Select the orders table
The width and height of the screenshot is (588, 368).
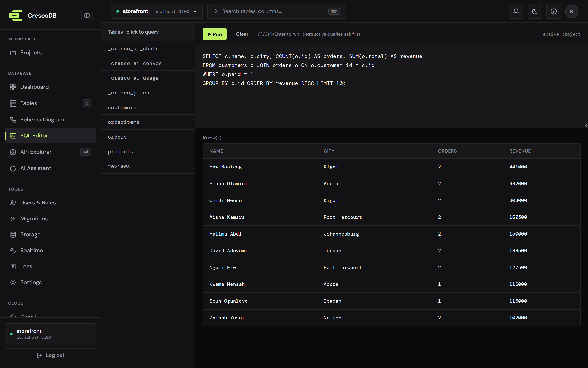click(148, 137)
